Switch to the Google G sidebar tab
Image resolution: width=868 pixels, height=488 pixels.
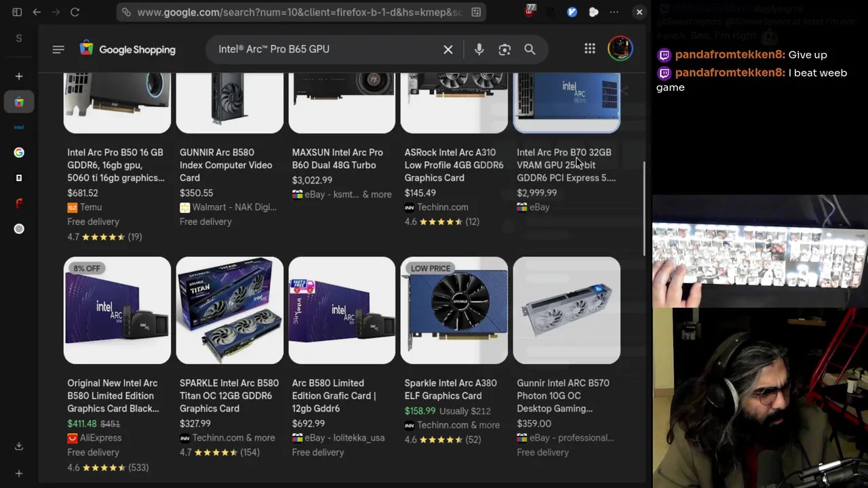[19, 152]
